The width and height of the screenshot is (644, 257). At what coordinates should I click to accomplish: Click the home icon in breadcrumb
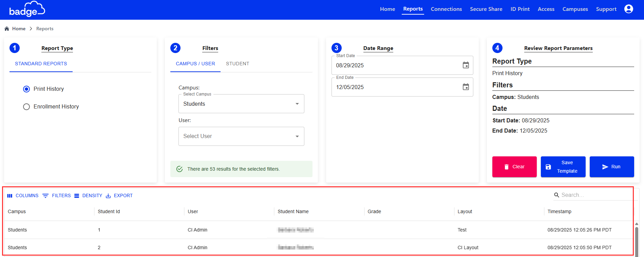point(7,29)
